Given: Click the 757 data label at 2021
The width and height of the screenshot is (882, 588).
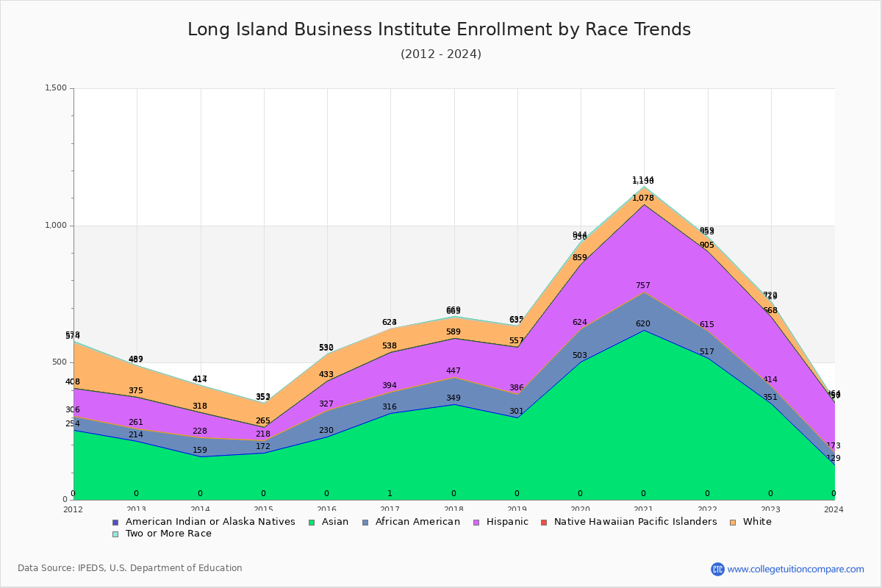Looking at the screenshot, I should tap(643, 285).
